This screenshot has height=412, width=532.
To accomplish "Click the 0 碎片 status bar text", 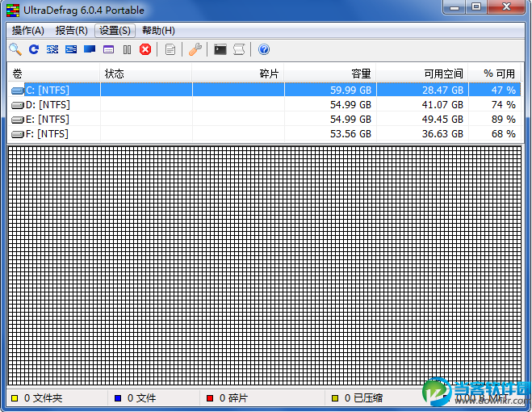I will click(x=233, y=398).
